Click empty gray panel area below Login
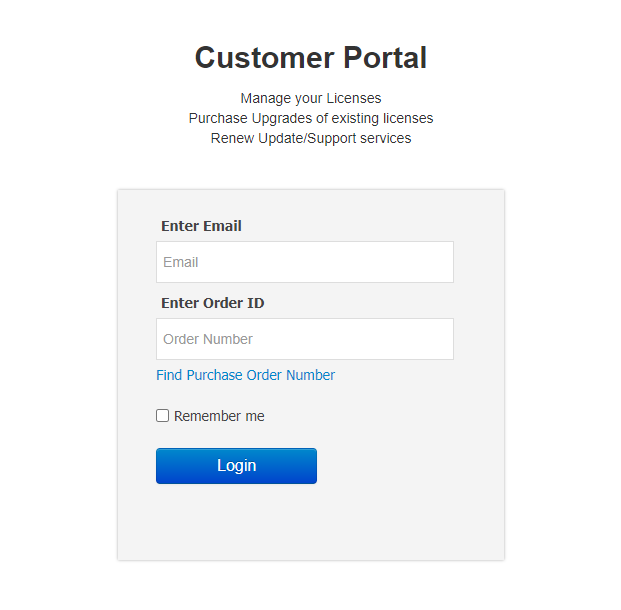 click(x=310, y=525)
